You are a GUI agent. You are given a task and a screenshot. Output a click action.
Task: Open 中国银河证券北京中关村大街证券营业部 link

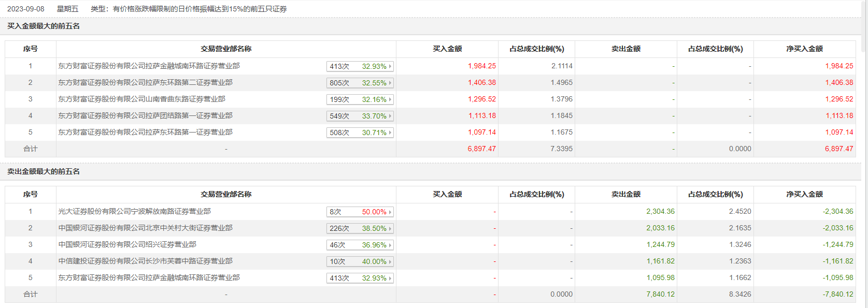[145, 228]
